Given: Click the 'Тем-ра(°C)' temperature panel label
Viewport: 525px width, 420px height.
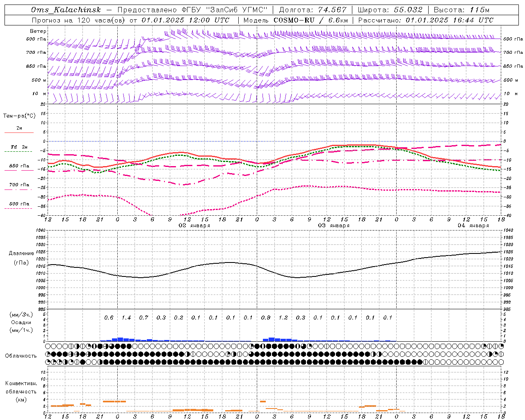Looking at the screenshot, I should (x=19, y=116).
